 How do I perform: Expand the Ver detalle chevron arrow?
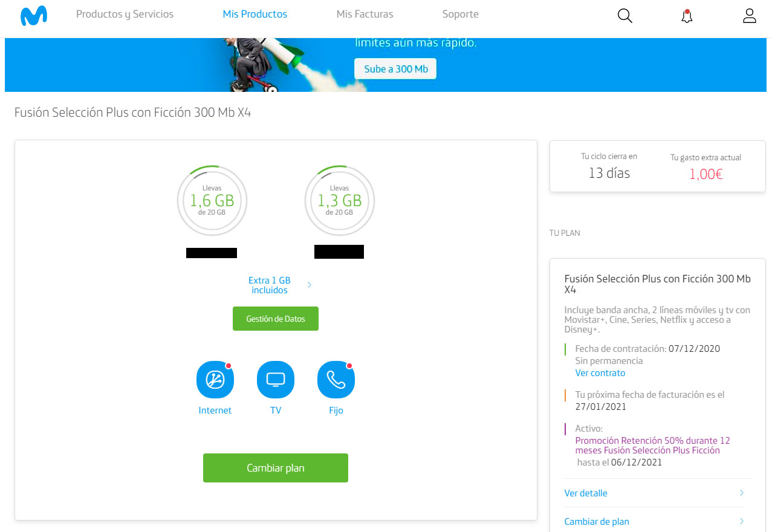coord(742,493)
